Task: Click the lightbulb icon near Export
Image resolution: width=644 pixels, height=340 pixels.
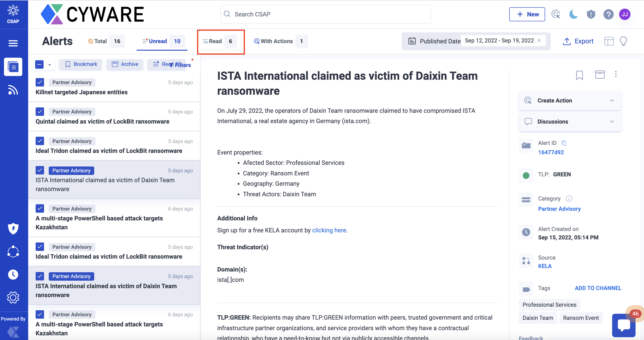Action: 623,41
